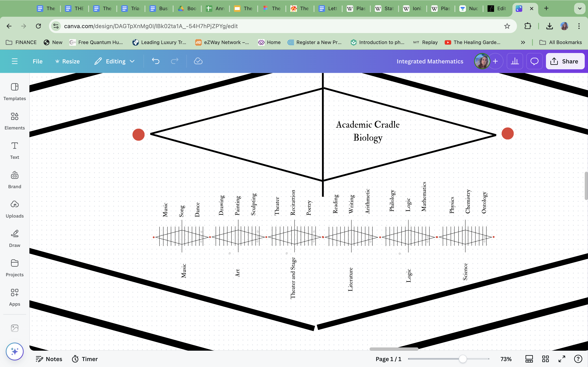Select the Draw tool in sidebar
588x367 pixels.
(x=14, y=238)
